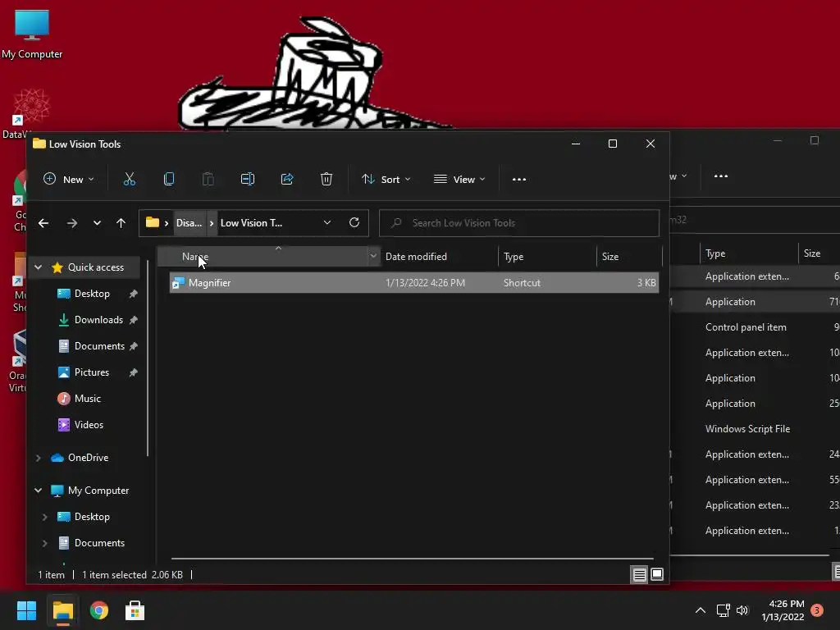
Task: Expand the address bar history dropdown
Action: click(326, 222)
